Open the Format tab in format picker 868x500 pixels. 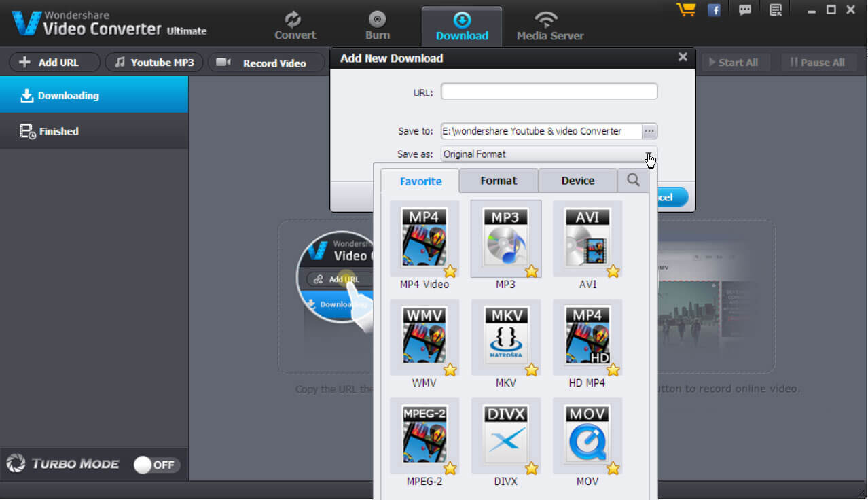tap(499, 181)
